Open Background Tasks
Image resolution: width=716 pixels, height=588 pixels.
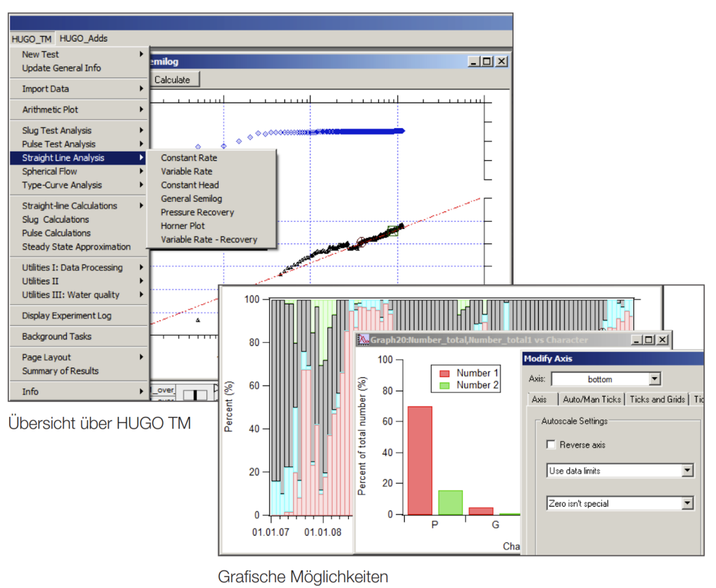click(x=79, y=337)
